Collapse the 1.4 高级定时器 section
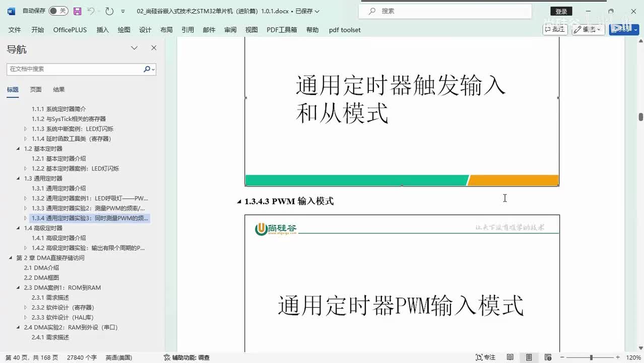This screenshot has width=644, height=363. [18, 228]
